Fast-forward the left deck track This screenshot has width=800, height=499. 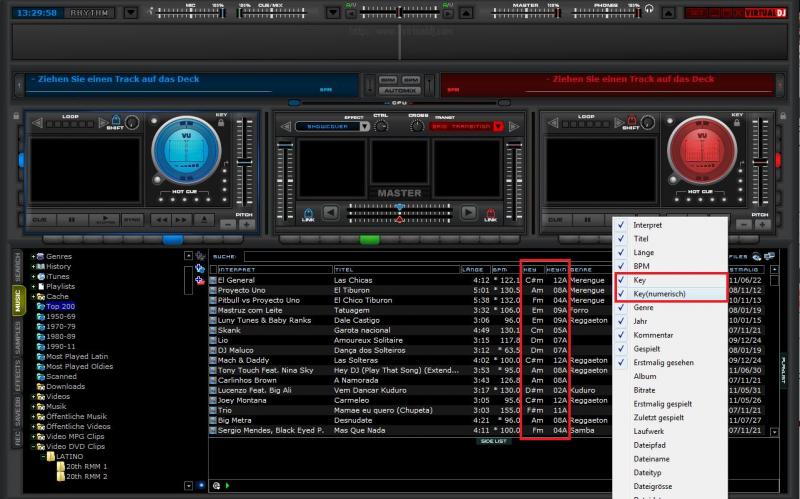coord(181,220)
